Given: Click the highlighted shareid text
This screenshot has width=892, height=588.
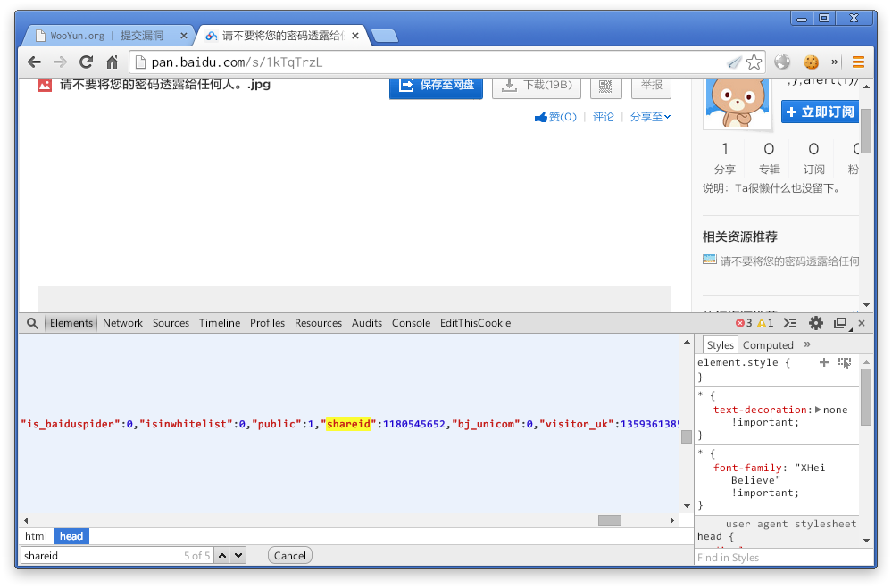Looking at the screenshot, I should tap(348, 424).
